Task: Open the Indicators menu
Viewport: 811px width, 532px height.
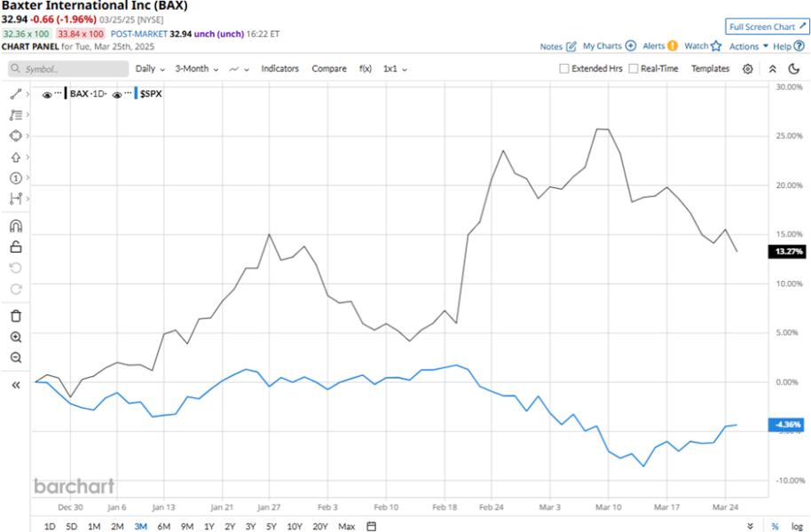Action: [x=280, y=69]
